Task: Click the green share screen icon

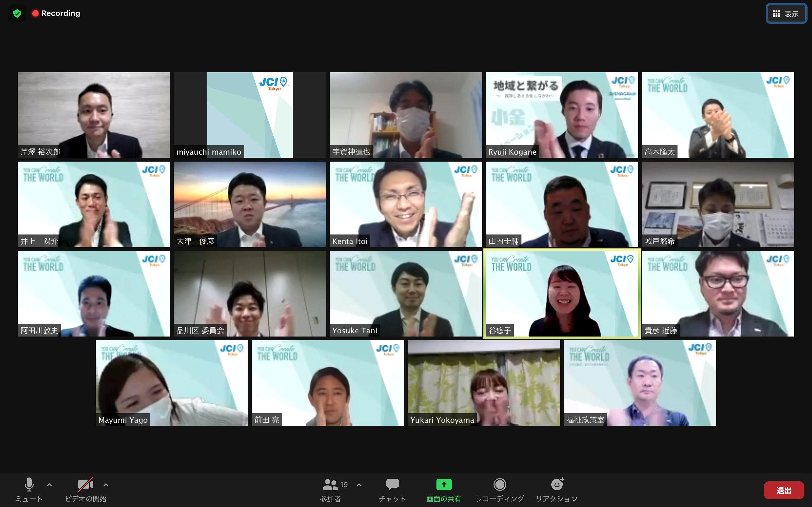Action: click(443, 485)
